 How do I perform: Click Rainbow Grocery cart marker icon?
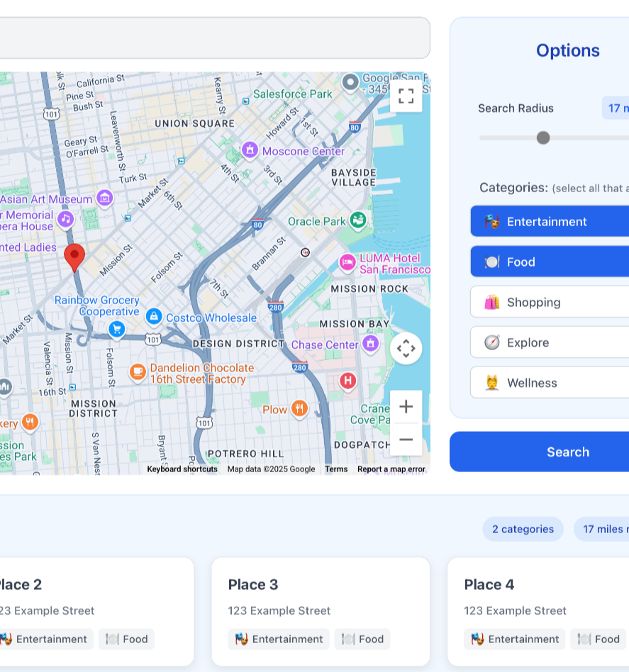pyautogui.click(x=116, y=330)
